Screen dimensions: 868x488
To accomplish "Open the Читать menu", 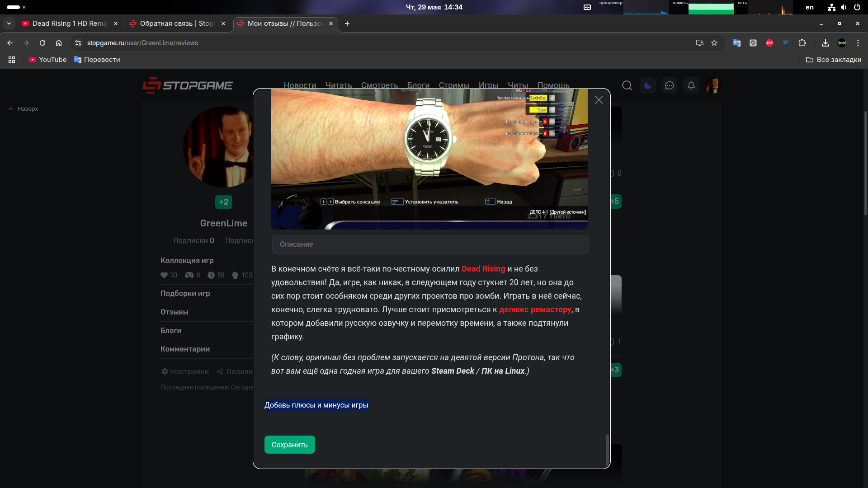I will coord(339,85).
